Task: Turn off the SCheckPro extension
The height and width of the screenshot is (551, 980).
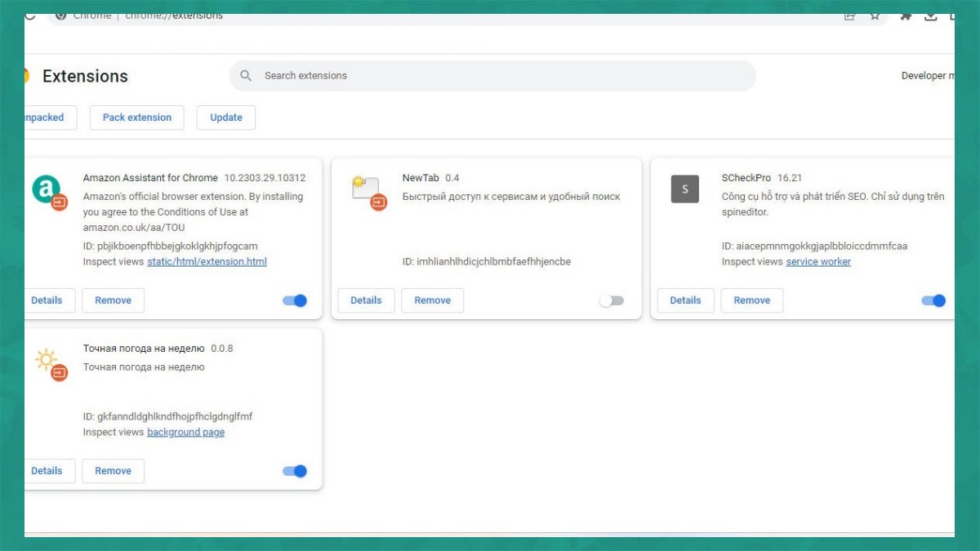Action: point(933,300)
